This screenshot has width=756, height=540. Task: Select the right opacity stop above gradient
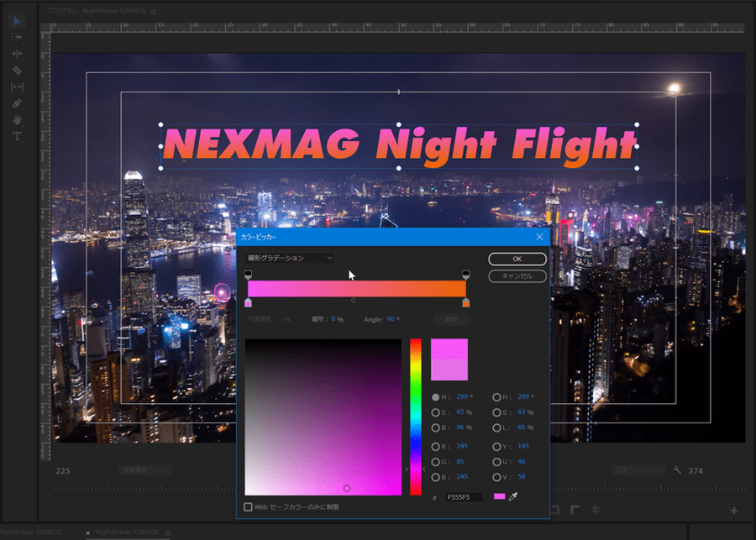pos(465,275)
